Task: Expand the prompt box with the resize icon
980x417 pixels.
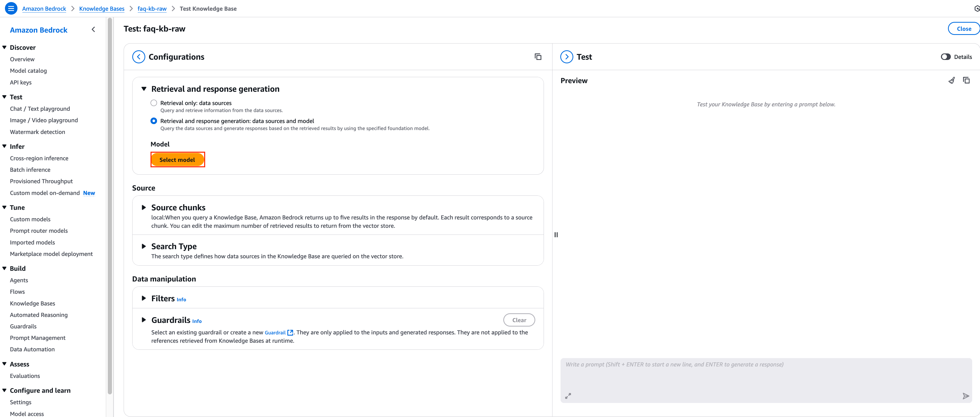Action: tap(568, 396)
